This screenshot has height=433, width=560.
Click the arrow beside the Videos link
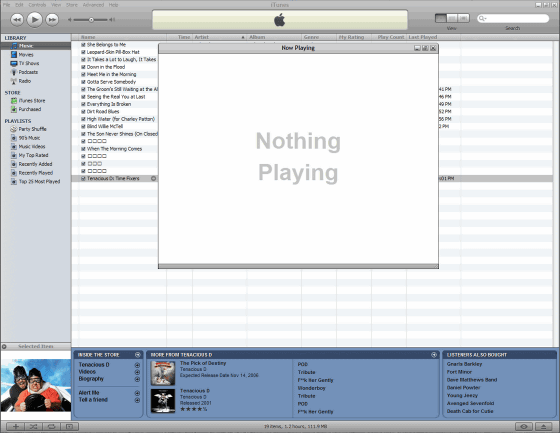(x=137, y=372)
